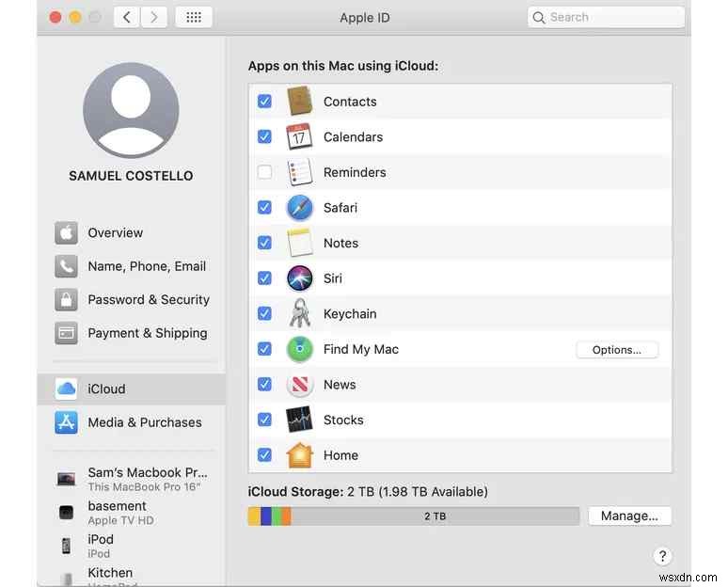Show all preferences with grid button
Image resolution: width=728 pixels, height=587 pixels.
click(x=194, y=17)
